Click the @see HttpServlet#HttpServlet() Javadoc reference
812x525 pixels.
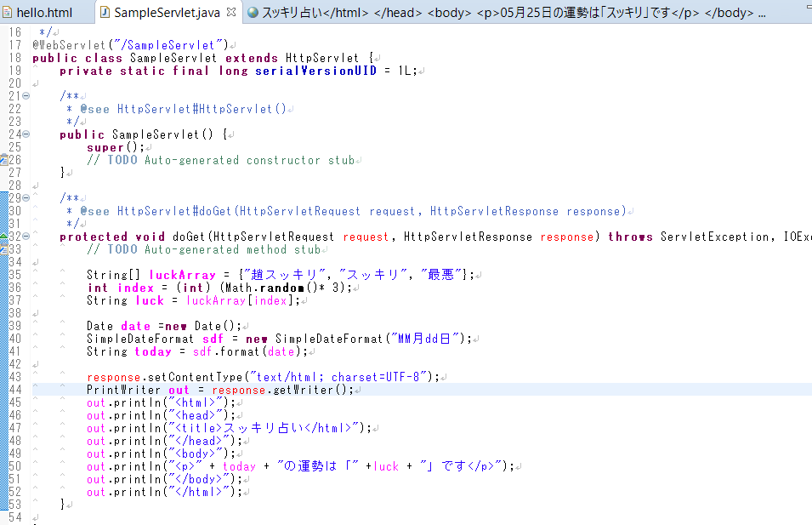(183, 109)
